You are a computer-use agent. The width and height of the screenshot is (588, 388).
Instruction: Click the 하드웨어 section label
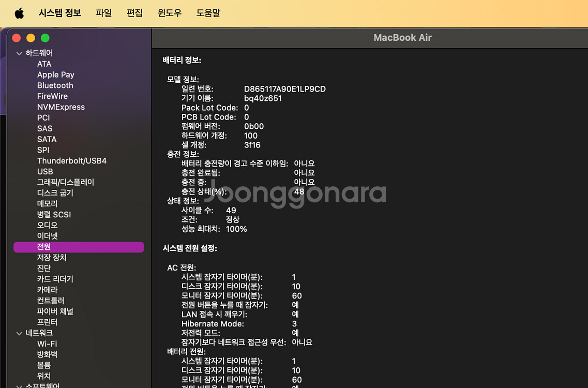click(39, 53)
